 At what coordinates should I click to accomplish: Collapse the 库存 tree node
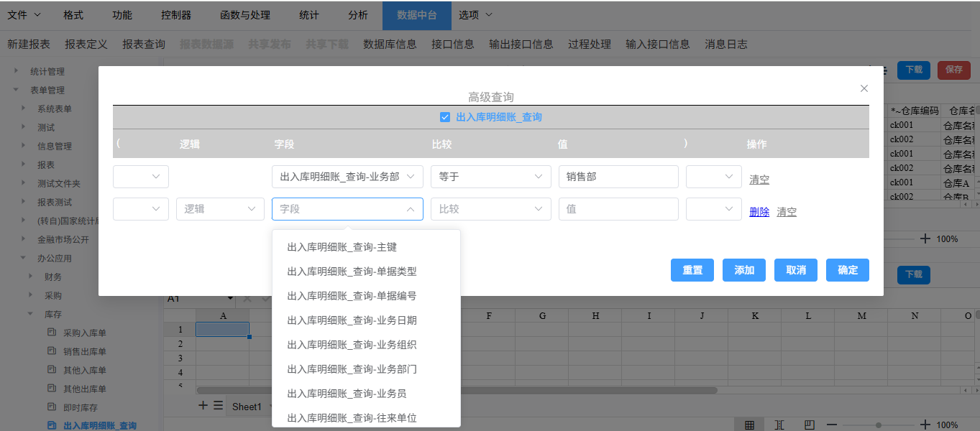tap(30, 314)
